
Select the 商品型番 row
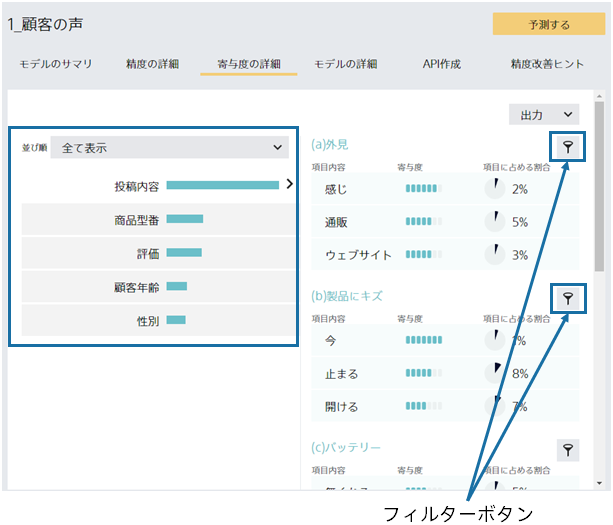(x=158, y=219)
